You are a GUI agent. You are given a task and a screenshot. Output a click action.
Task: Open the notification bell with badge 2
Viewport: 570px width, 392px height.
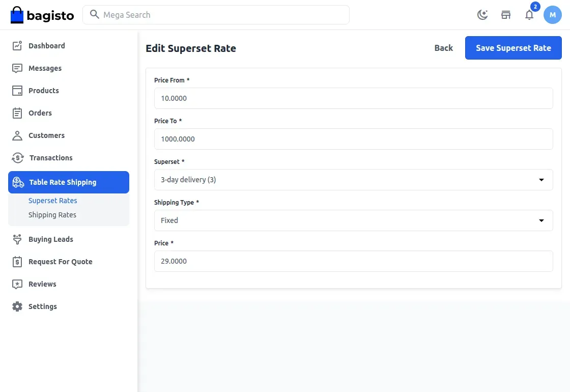click(529, 15)
